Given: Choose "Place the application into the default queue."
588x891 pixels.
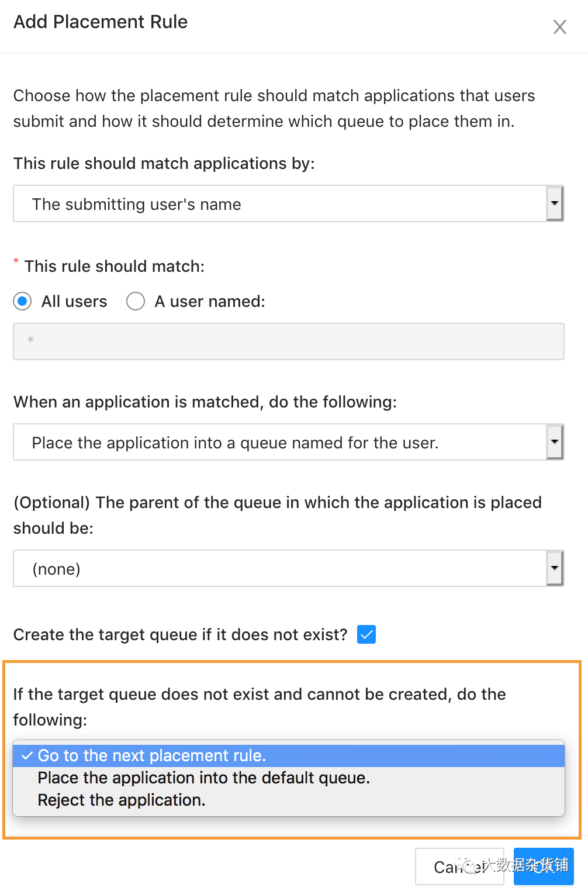Looking at the screenshot, I should [x=204, y=778].
